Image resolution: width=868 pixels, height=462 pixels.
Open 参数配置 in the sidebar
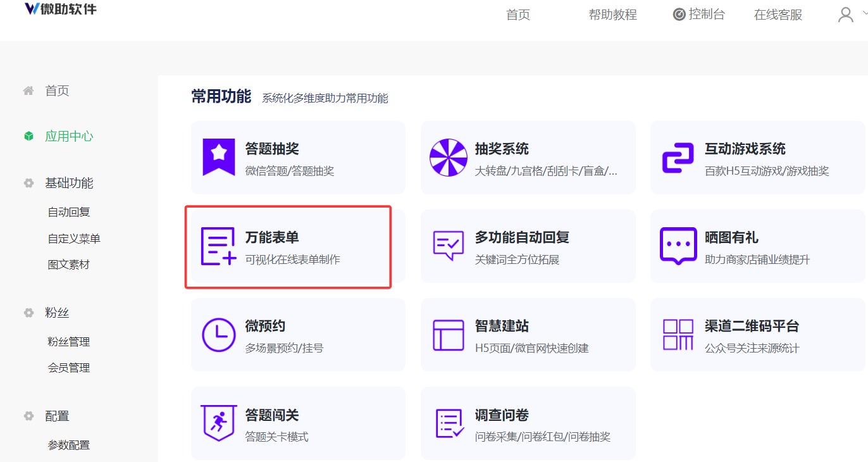[x=70, y=444]
